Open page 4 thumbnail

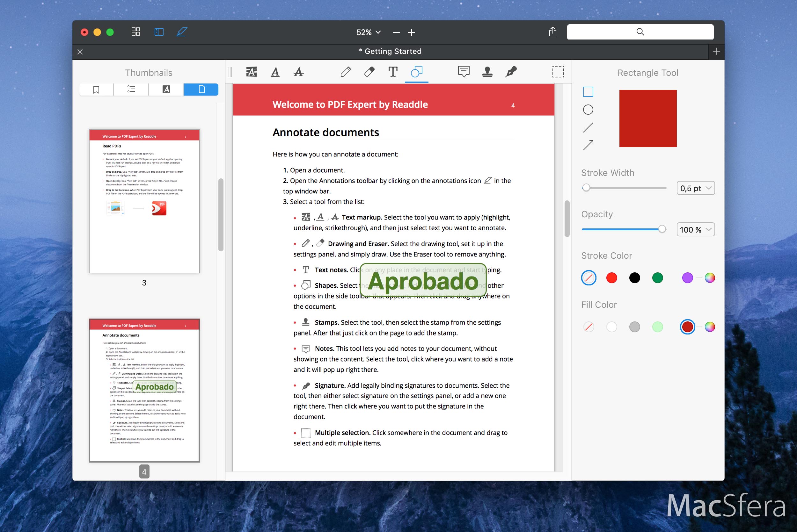(x=144, y=391)
